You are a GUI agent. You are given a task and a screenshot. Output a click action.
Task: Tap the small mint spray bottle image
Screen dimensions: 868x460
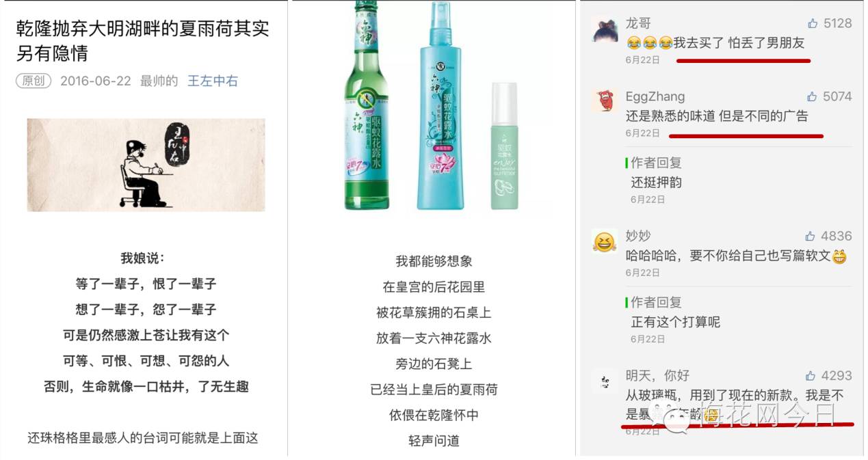(x=504, y=146)
